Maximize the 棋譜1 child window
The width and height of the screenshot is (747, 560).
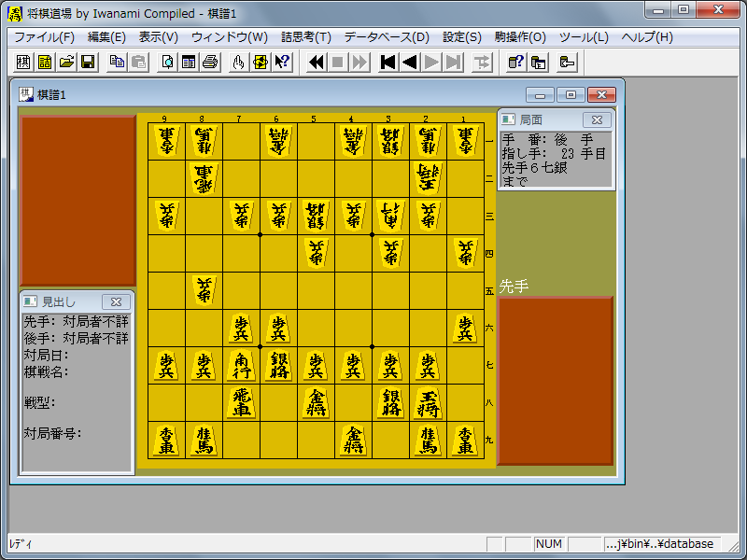(x=571, y=95)
